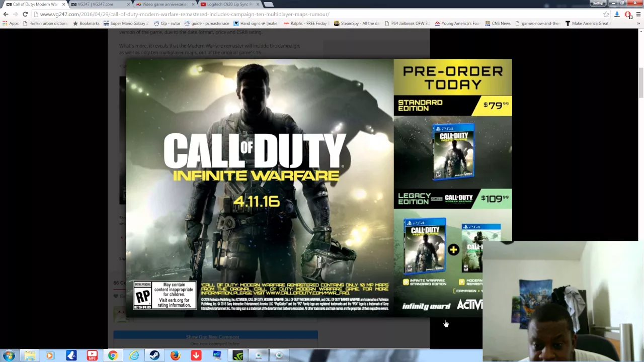Click the browser back arrow
Viewport: 644px width, 362px height.
[6, 14]
